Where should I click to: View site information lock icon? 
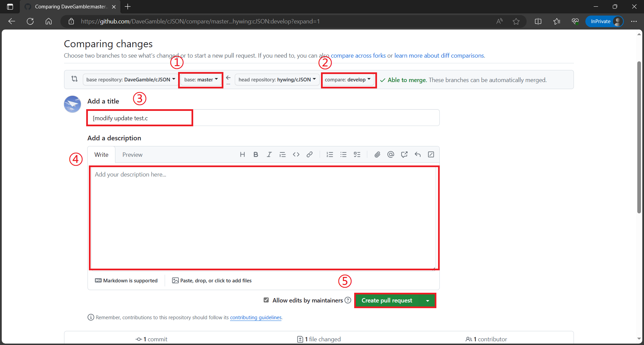tap(71, 21)
